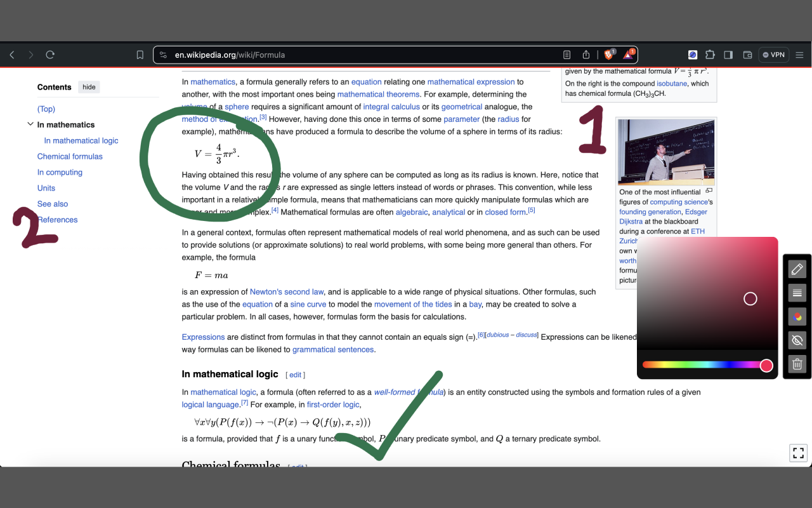Click the share icon in address bar
Viewport: 812px width, 508px height.
586,55
